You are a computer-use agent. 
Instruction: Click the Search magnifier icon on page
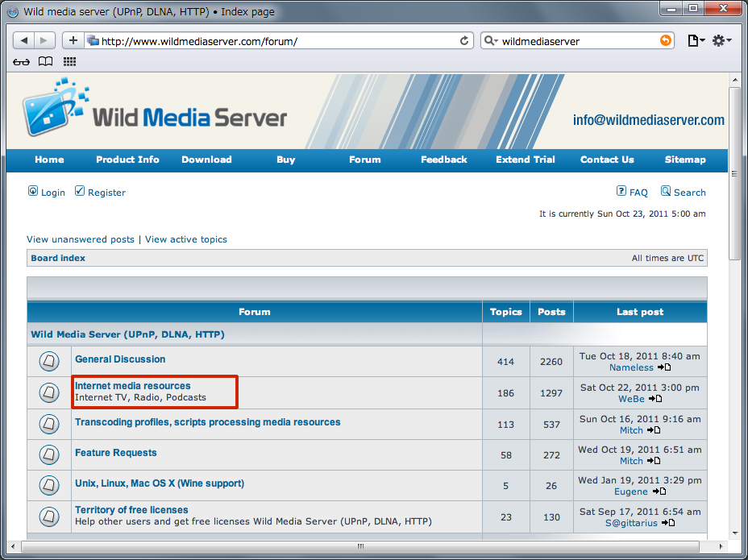[666, 191]
